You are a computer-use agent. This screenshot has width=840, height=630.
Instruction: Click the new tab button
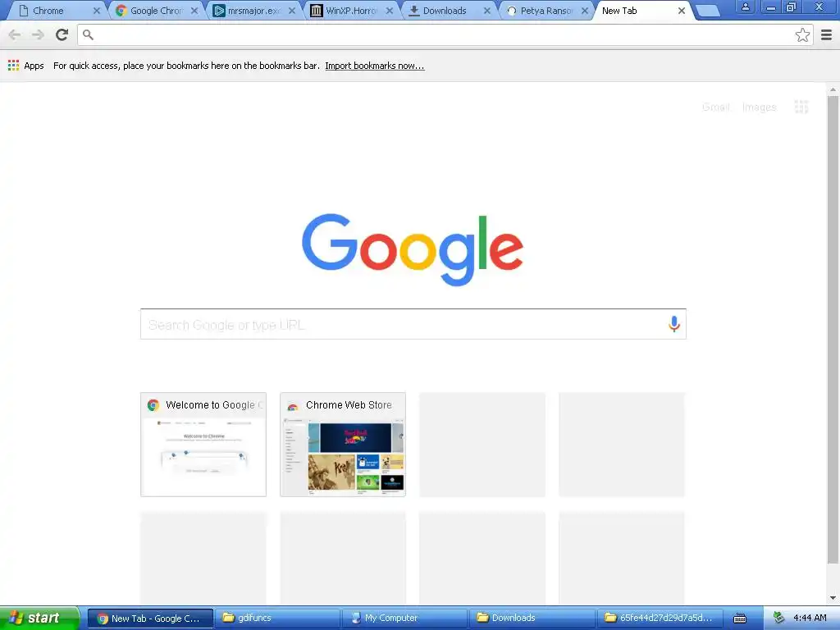[x=707, y=11]
